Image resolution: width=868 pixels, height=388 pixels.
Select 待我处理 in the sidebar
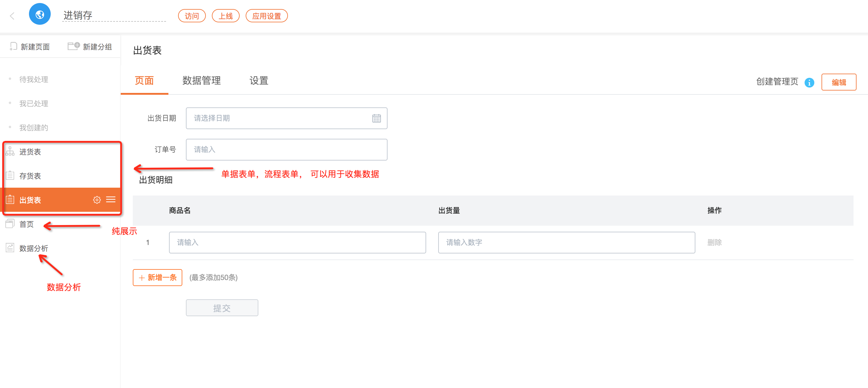[x=34, y=79]
